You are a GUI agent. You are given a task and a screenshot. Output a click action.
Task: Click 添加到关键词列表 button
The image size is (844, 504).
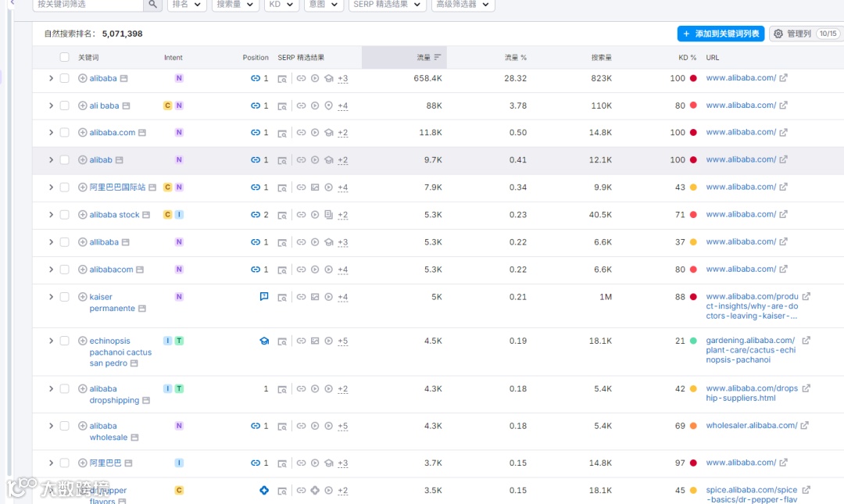tap(721, 34)
